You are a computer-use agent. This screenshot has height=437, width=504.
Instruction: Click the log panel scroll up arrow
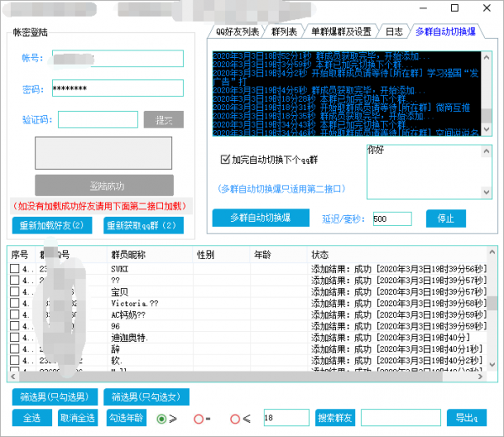point(486,57)
